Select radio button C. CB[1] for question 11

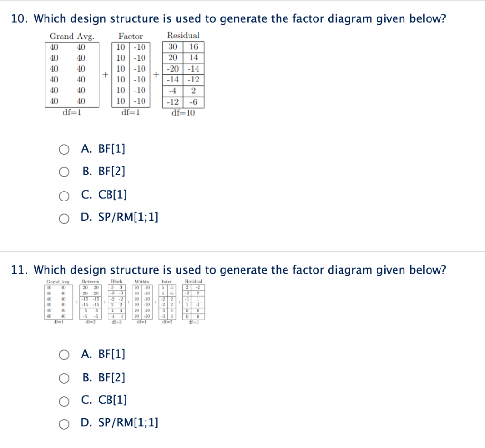pos(64,401)
